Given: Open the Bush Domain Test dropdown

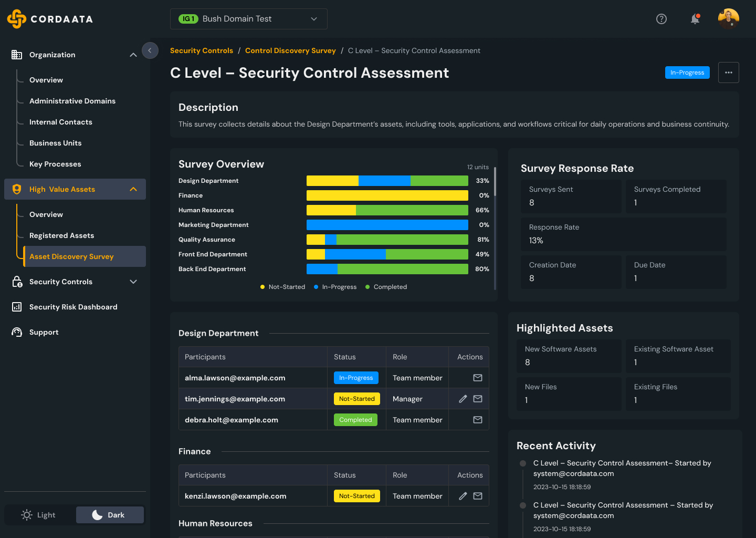Looking at the screenshot, I should tap(248, 19).
